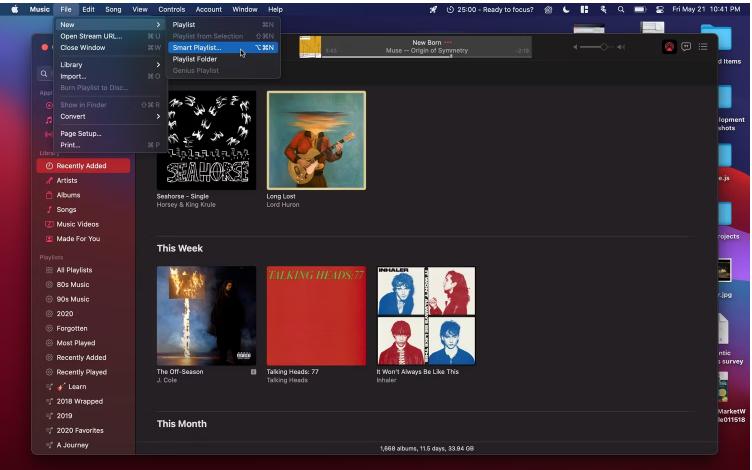Viewport: 752px width, 470px height.
Task: Click the playback progress bar under New Born
Action: (426, 57)
